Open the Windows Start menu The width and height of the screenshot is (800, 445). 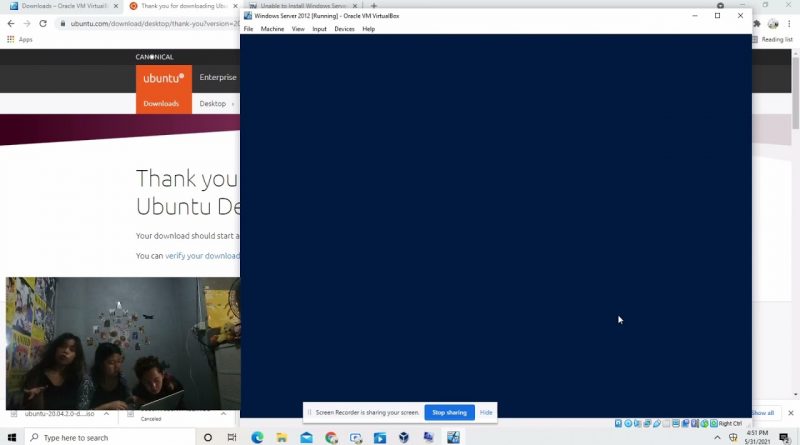coord(12,437)
